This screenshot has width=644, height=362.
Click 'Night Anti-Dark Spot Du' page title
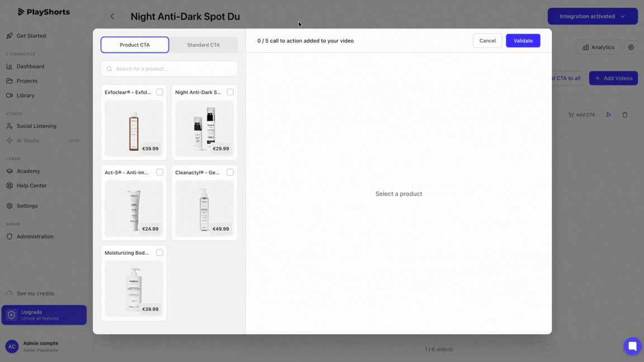[x=185, y=16]
